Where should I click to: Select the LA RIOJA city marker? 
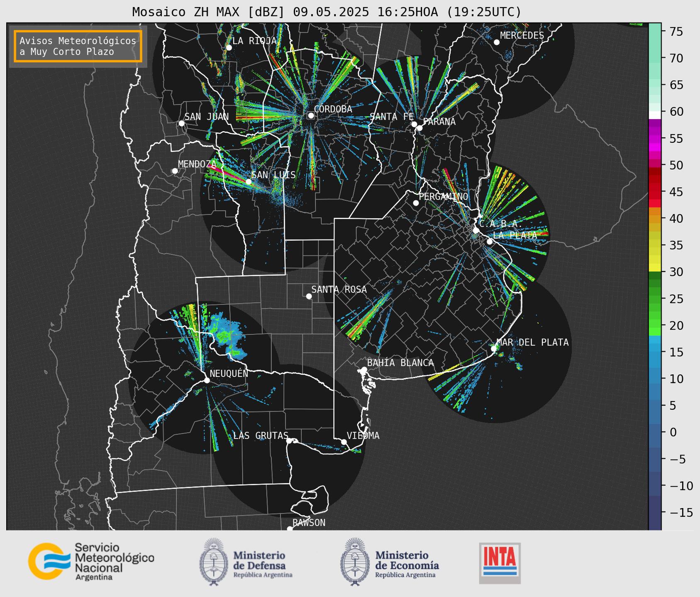[229, 47]
